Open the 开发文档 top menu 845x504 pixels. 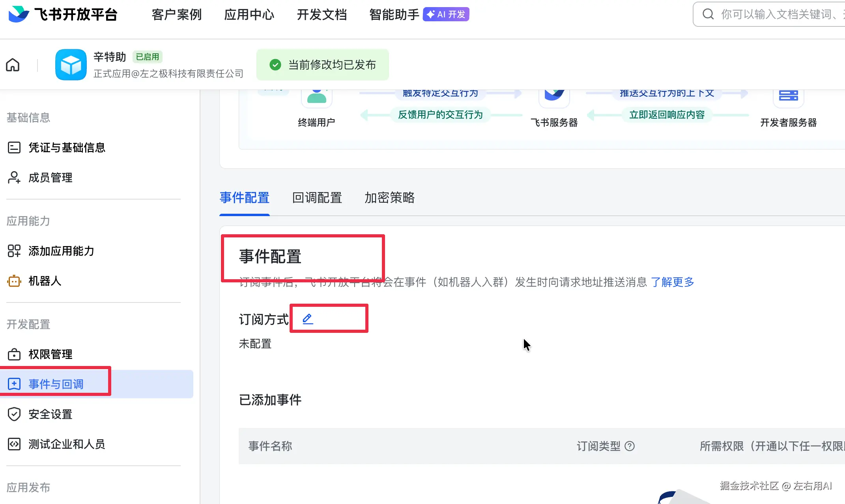pyautogui.click(x=322, y=15)
